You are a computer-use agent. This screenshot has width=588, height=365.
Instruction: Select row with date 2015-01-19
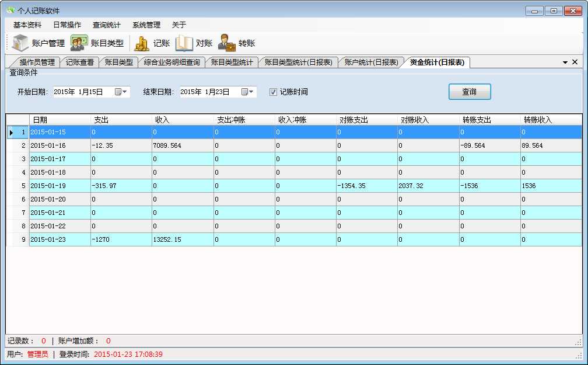[x=295, y=186]
